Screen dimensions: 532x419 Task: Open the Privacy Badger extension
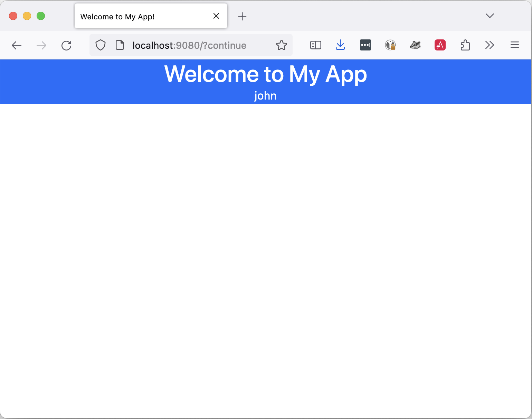415,45
